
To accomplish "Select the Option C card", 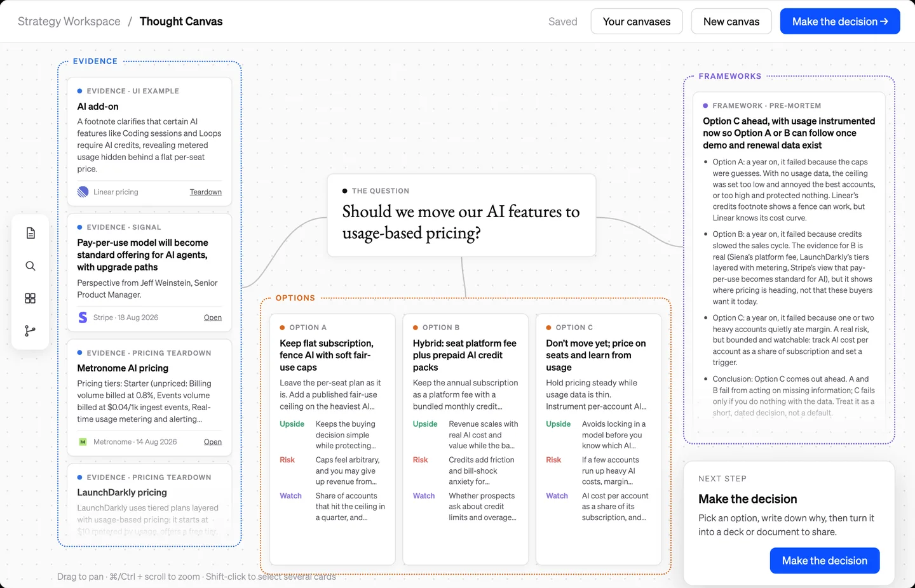I will point(599,439).
